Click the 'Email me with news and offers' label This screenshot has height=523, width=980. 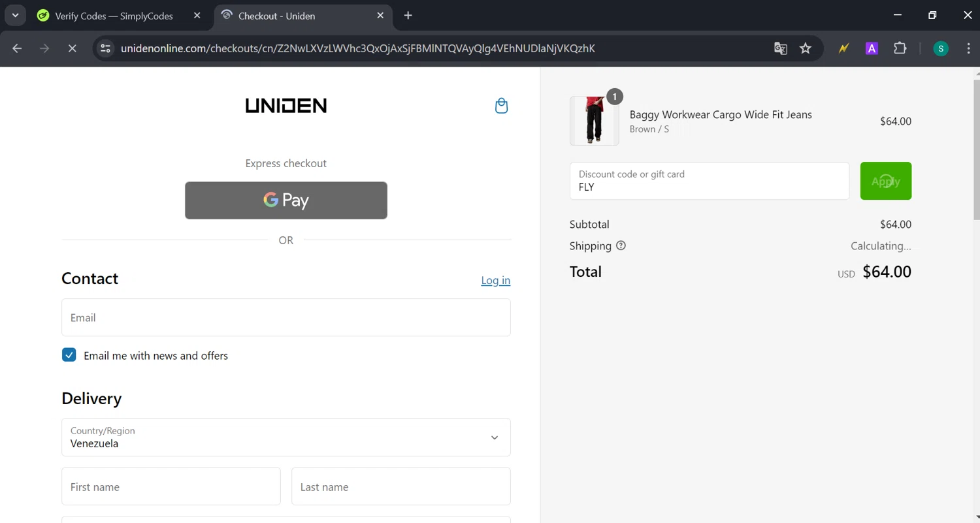click(155, 356)
